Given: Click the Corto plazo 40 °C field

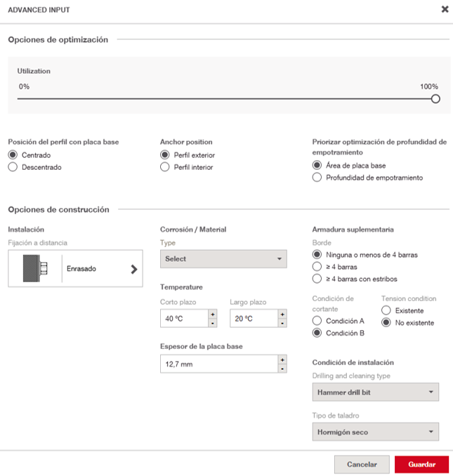Looking at the screenshot, I should (x=184, y=319).
